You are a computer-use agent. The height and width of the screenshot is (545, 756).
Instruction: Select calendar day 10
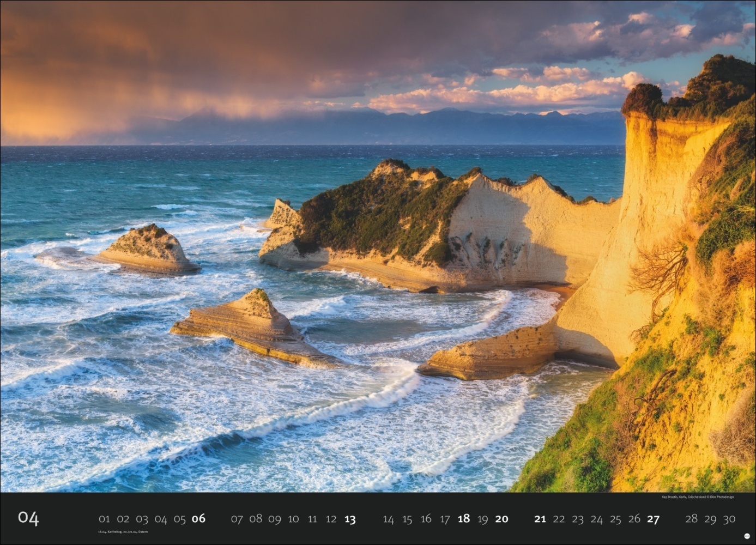293,519
